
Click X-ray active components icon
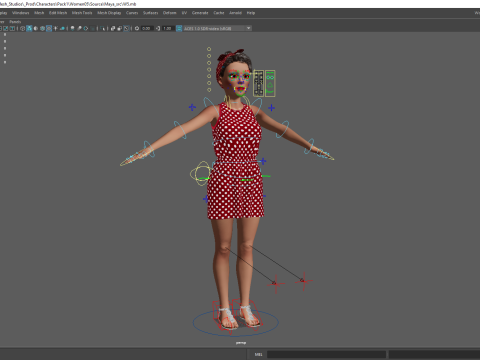pos(119,29)
